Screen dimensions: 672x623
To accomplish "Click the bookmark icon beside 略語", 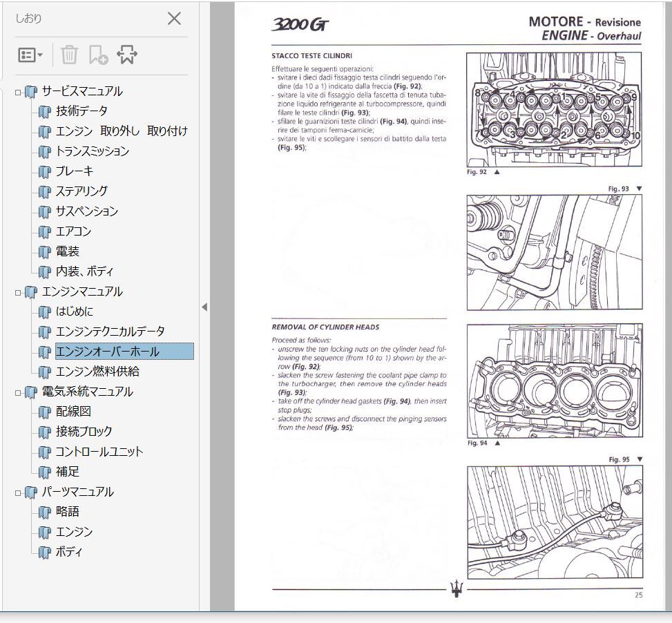I will click(x=45, y=512).
